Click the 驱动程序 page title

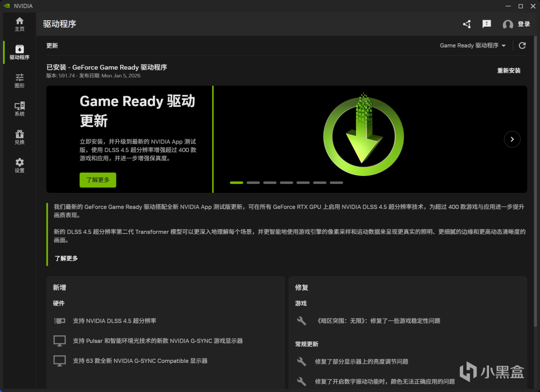(x=59, y=24)
